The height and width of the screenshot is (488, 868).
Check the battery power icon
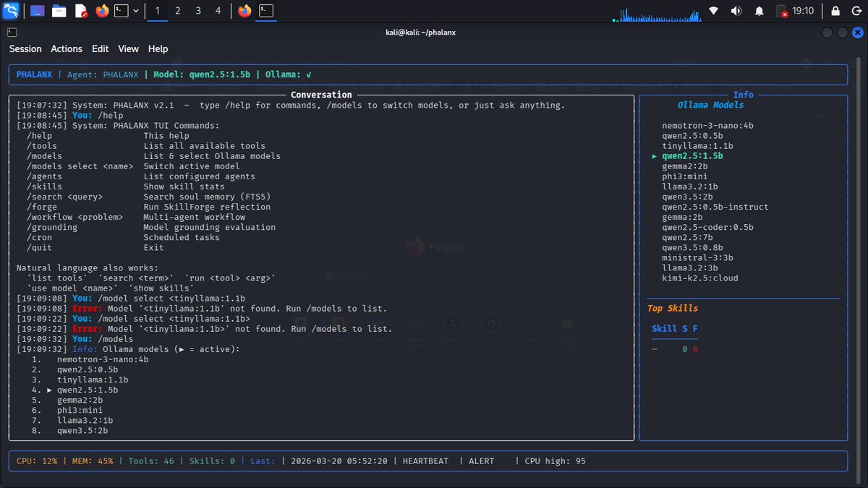click(x=781, y=11)
